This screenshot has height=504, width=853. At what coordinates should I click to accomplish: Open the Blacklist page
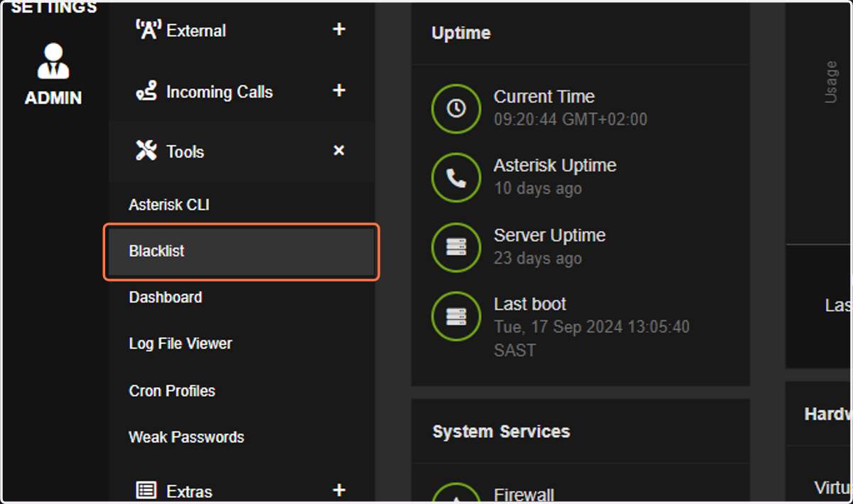(242, 252)
